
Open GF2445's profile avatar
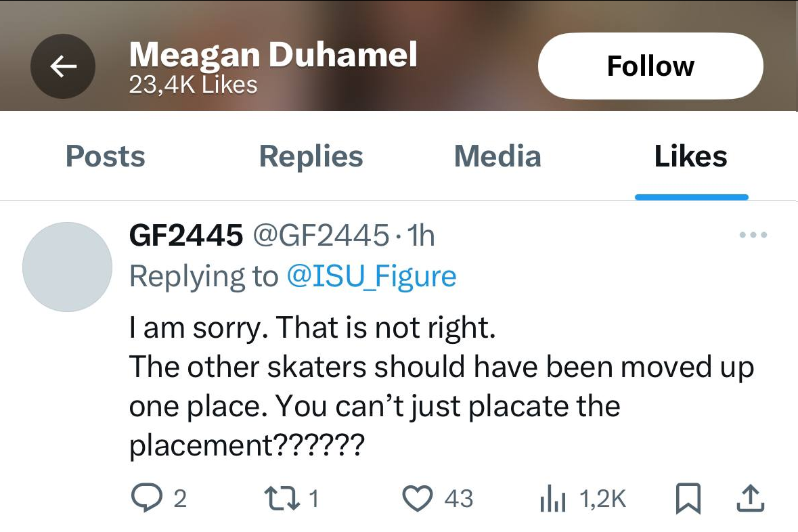tap(67, 267)
